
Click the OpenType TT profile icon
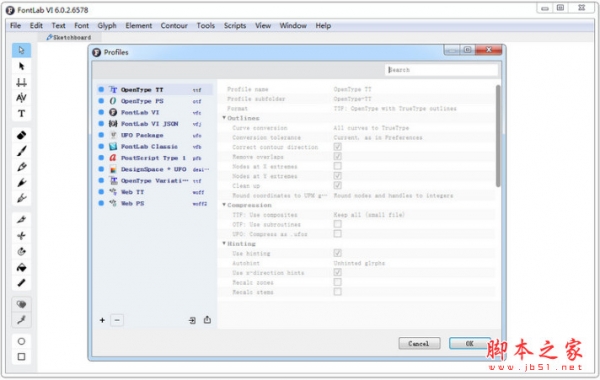(x=113, y=90)
